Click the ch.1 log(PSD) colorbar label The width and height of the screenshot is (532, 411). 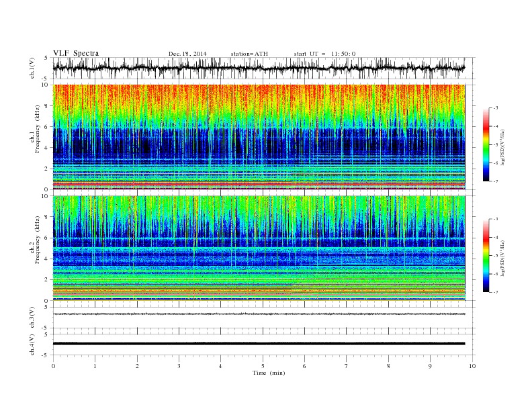pyautogui.click(x=504, y=148)
